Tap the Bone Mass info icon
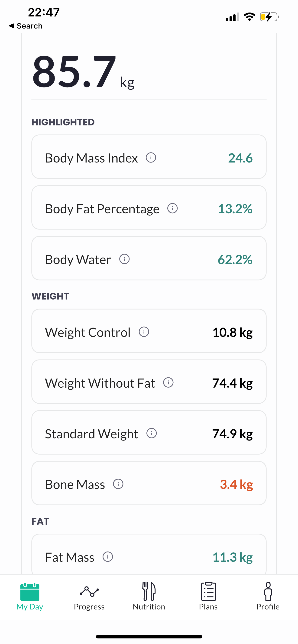298x644 pixels. click(118, 484)
